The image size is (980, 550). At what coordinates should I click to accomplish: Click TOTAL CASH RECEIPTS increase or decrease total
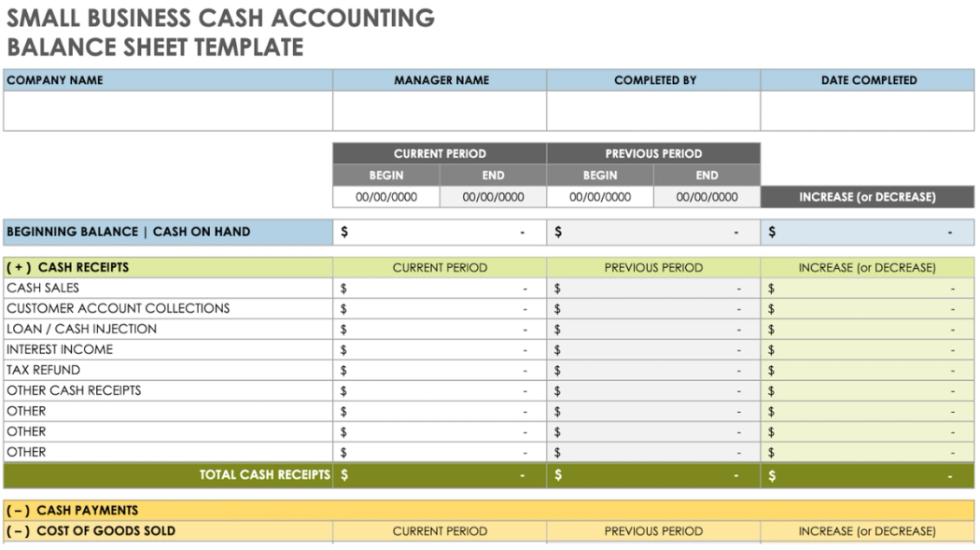(x=867, y=475)
